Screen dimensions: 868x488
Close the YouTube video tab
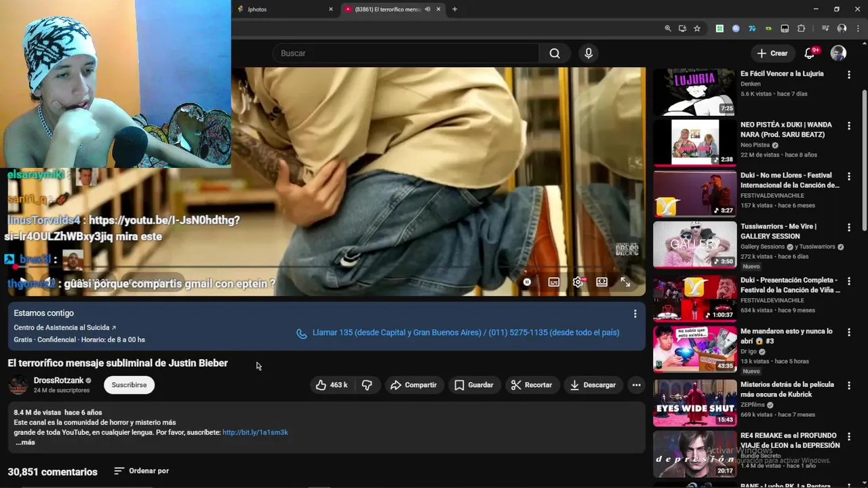(438, 9)
